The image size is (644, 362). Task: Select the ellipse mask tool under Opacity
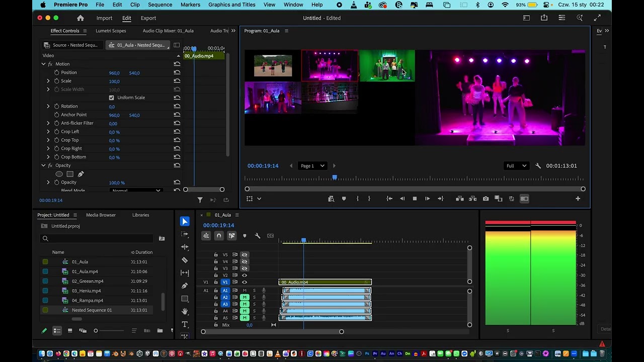coord(59,174)
